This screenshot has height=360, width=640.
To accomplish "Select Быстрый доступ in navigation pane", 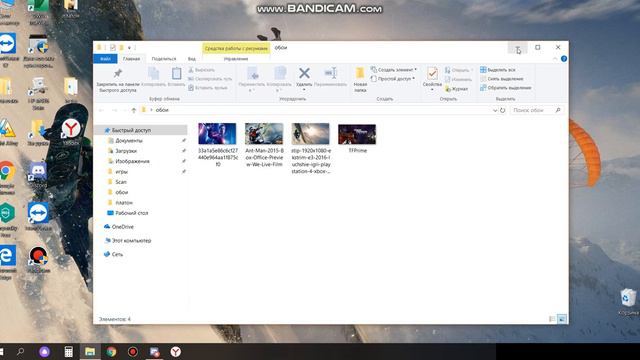I will (141, 130).
